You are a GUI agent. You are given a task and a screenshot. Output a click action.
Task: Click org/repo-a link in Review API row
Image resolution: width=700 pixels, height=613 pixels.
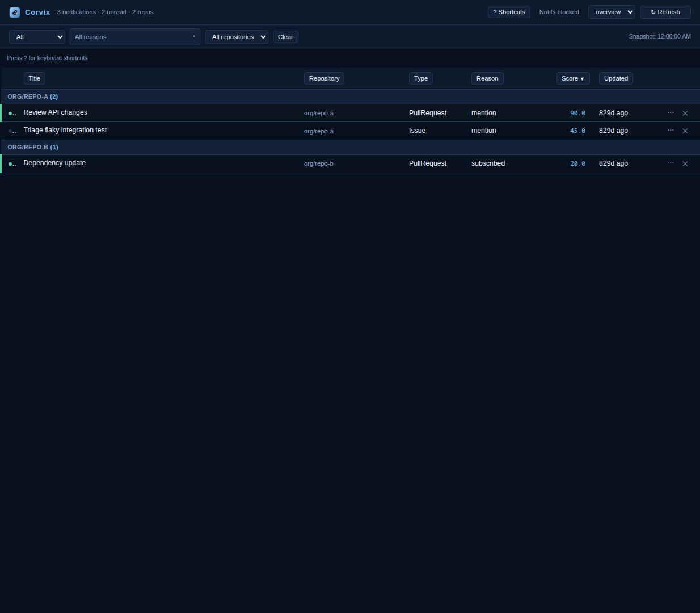point(319,113)
